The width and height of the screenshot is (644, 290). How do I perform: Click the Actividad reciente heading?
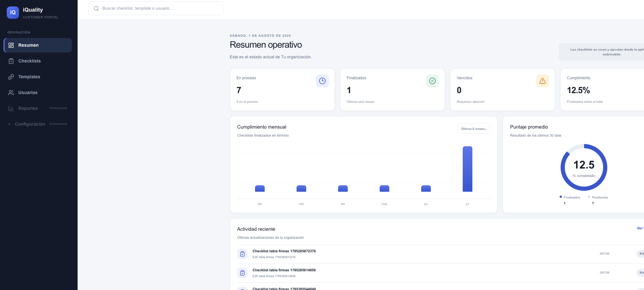[x=256, y=229]
